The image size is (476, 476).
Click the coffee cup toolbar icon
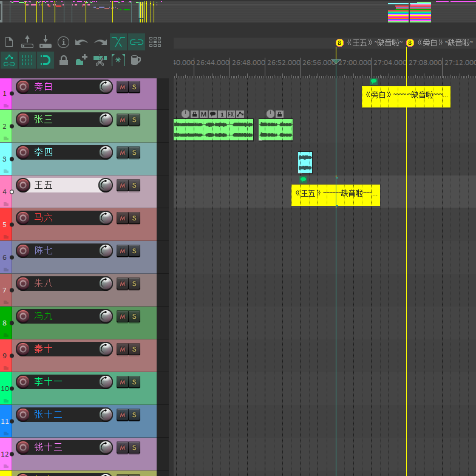pyautogui.click(x=136, y=60)
